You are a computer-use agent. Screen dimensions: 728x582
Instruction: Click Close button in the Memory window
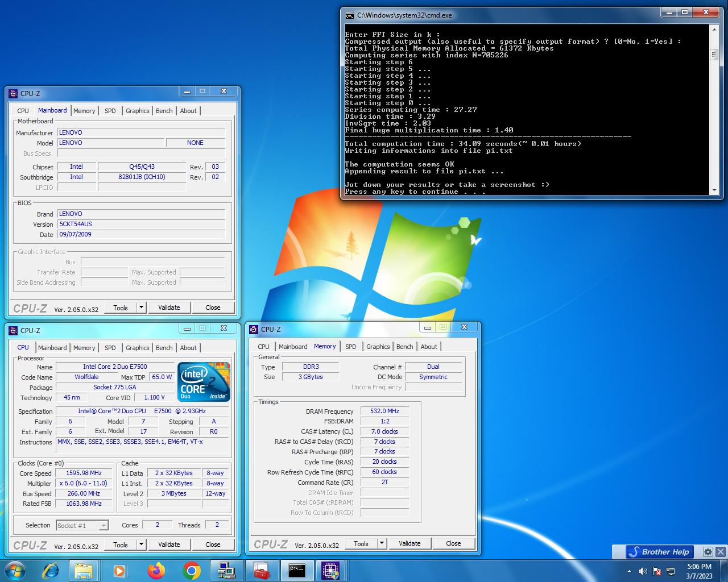[x=453, y=543]
